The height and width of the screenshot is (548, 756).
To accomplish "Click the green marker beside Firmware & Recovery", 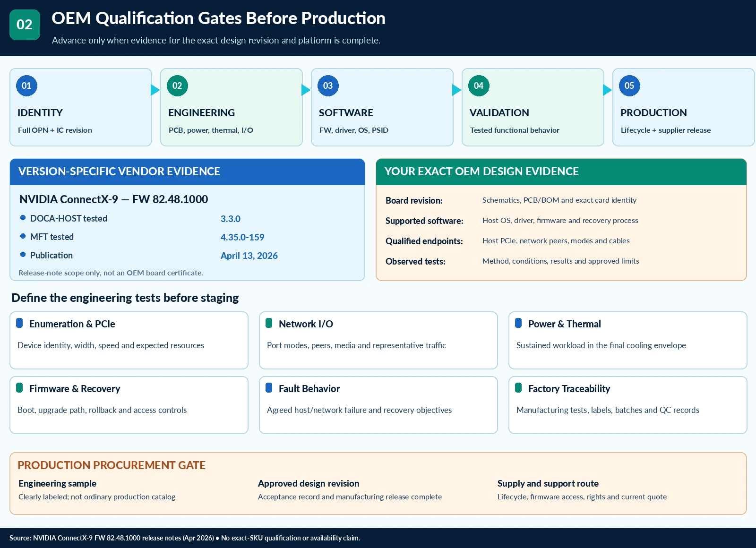I will coord(19,388).
